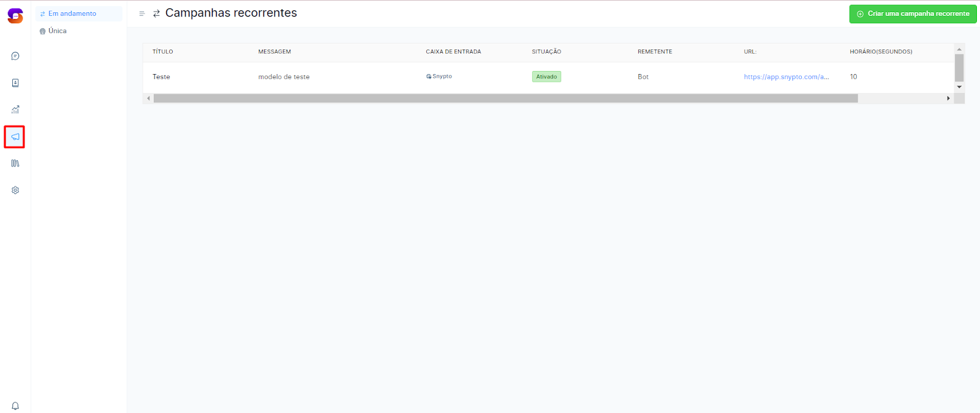Screen dimensions: 980x413
Task: Select the Em andamento menu item
Action: [78, 13]
